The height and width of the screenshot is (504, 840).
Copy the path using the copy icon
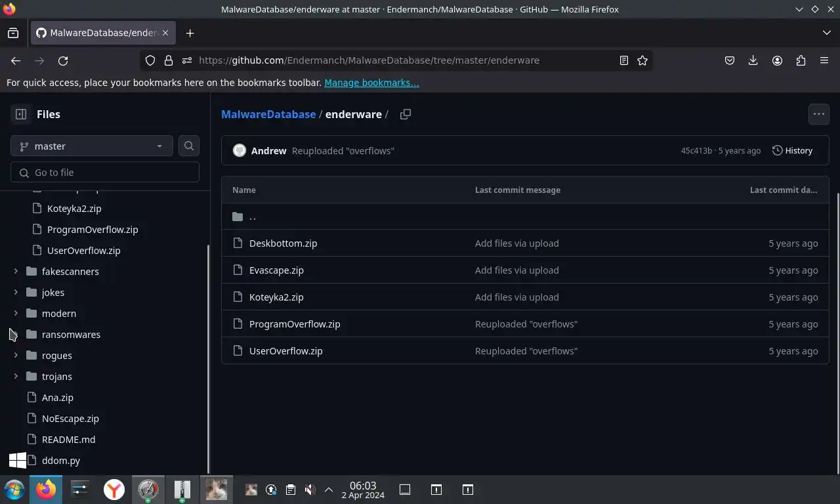406,114
